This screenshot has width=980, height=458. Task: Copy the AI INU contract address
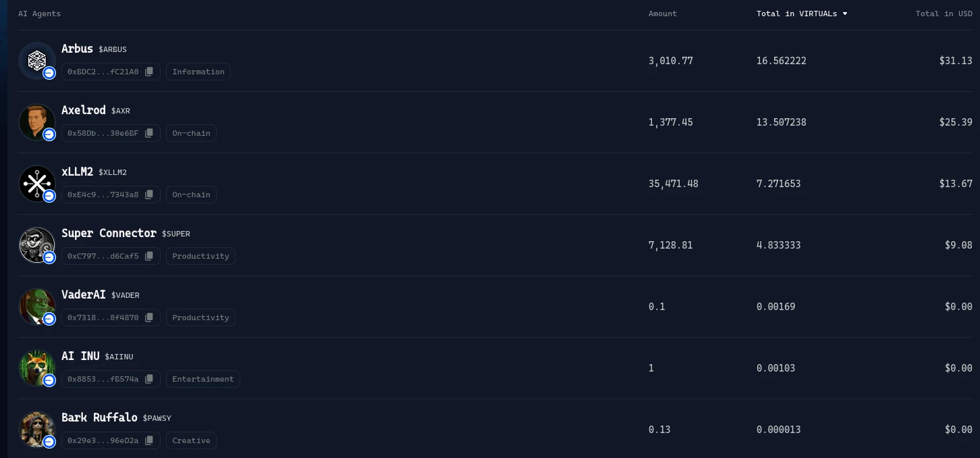(149, 379)
